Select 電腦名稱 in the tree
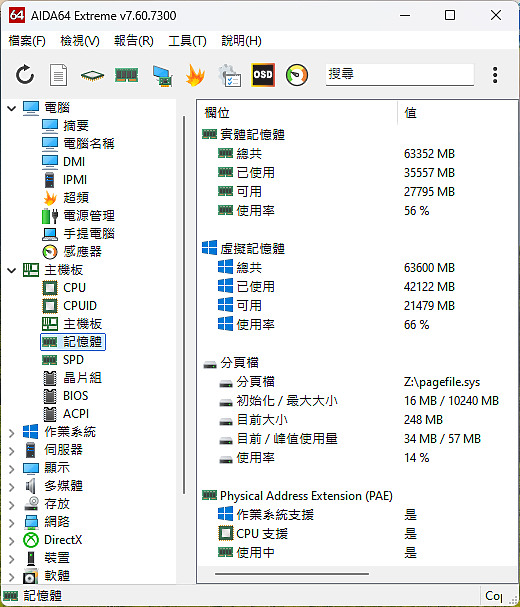Screen dimensions: 520x607 tap(89, 144)
